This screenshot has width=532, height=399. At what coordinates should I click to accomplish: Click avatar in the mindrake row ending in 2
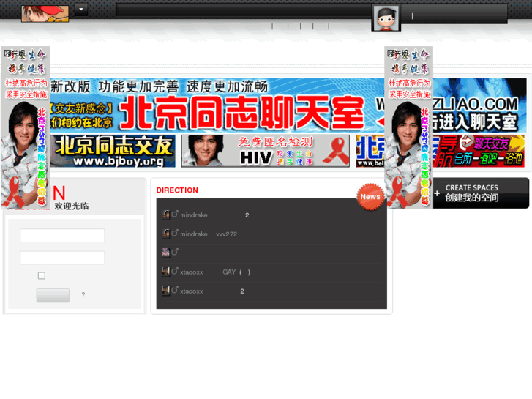pyautogui.click(x=166, y=215)
